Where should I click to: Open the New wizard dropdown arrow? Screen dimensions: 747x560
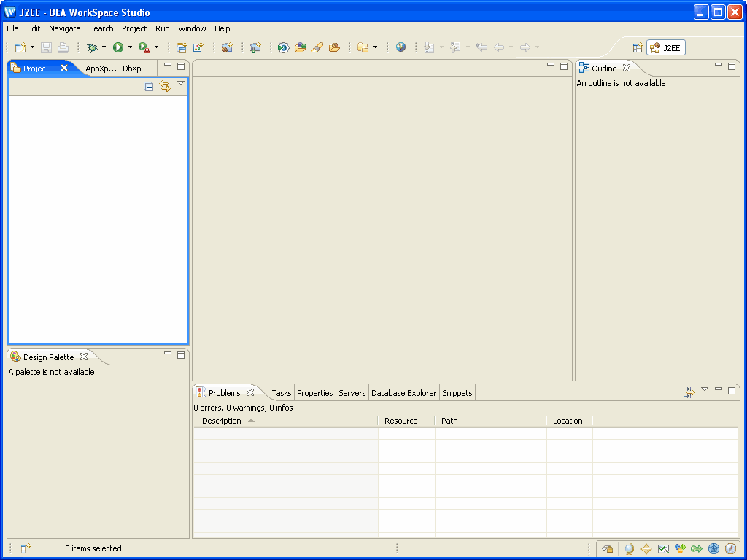(32, 47)
